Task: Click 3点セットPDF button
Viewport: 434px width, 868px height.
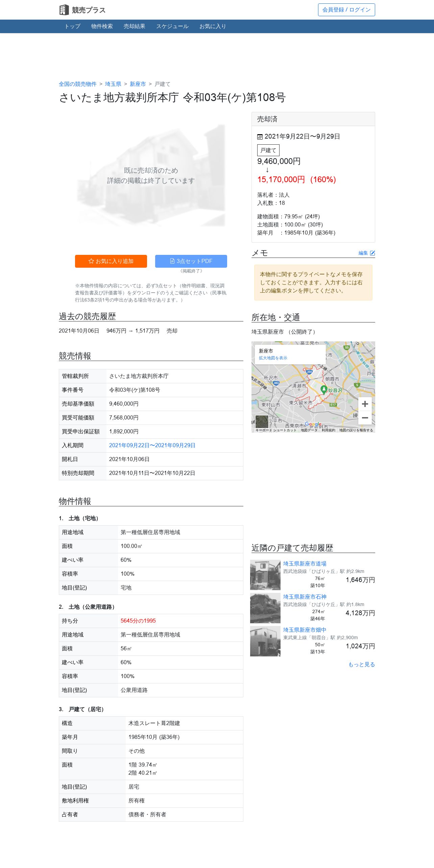Action: 191,261
